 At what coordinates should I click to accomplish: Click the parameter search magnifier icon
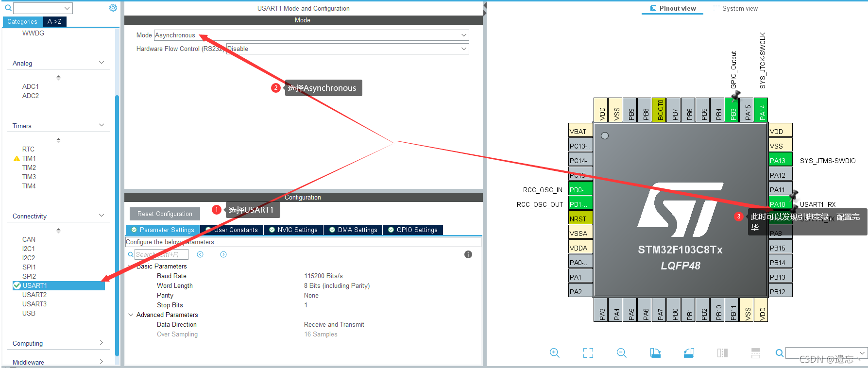131,254
